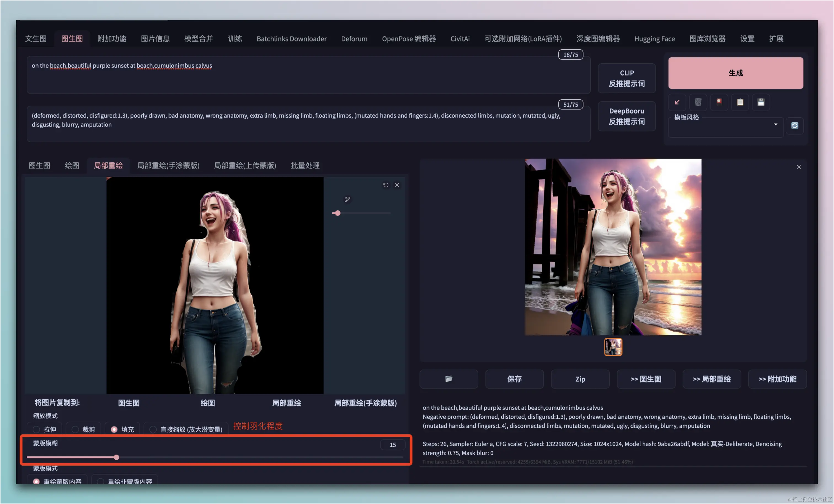This screenshot has height=504, width=834.
Task: Click the red card extra-networks icon
Action: (x=719, y=102)
